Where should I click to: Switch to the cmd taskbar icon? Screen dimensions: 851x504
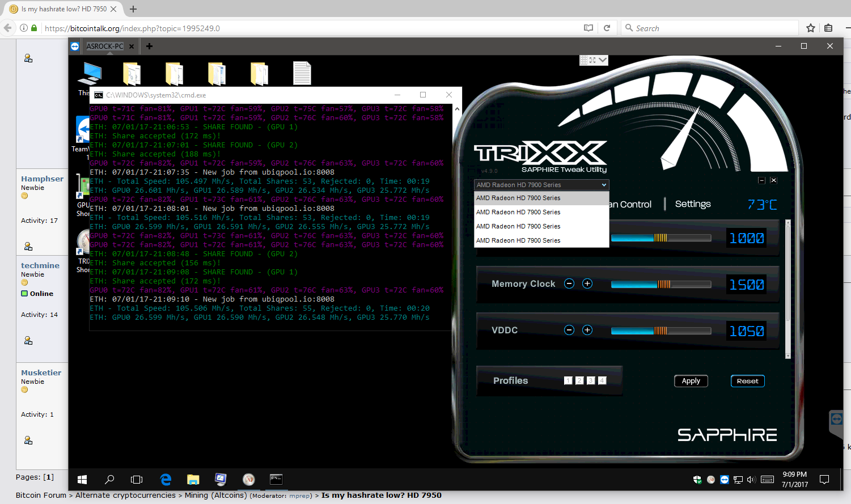tap(276, 480)
